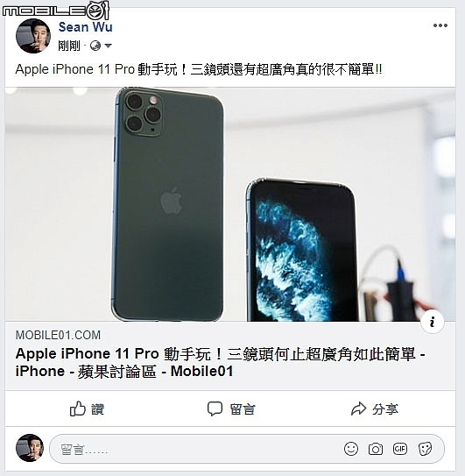
Task: Click the link info "i" icon
Action: coord(433,322)
